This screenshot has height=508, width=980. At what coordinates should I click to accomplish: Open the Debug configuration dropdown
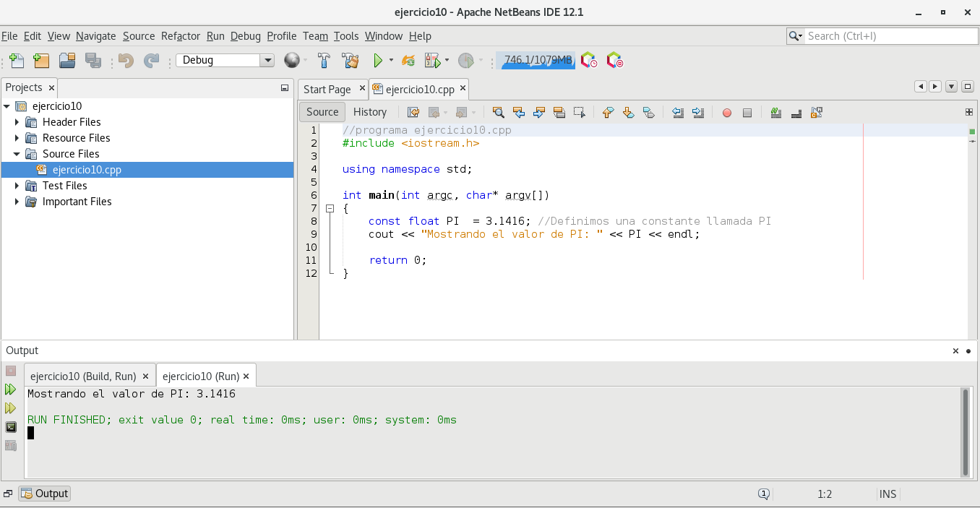[267, 61]
